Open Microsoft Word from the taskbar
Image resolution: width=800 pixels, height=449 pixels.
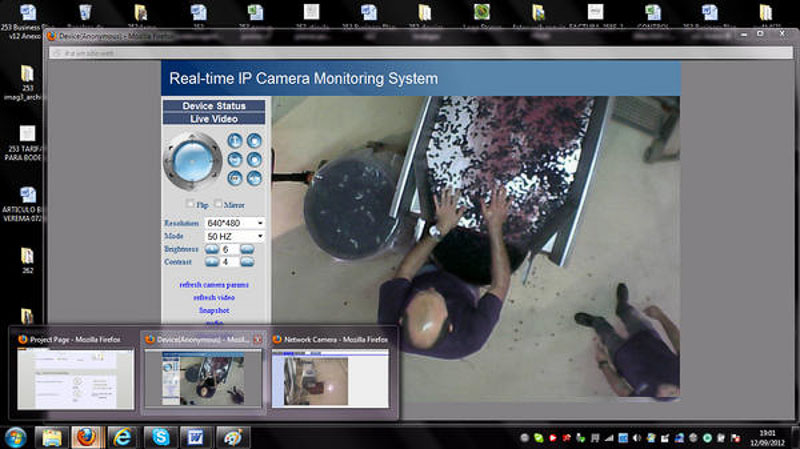tap(194, 436)
